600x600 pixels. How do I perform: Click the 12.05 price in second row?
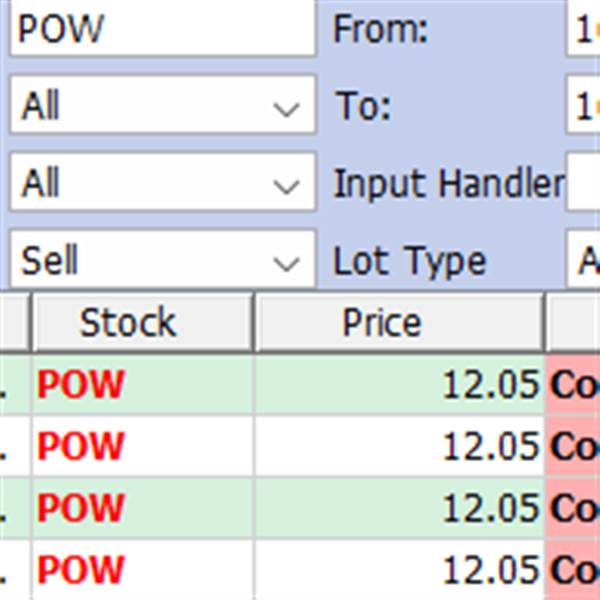(490, 446)
